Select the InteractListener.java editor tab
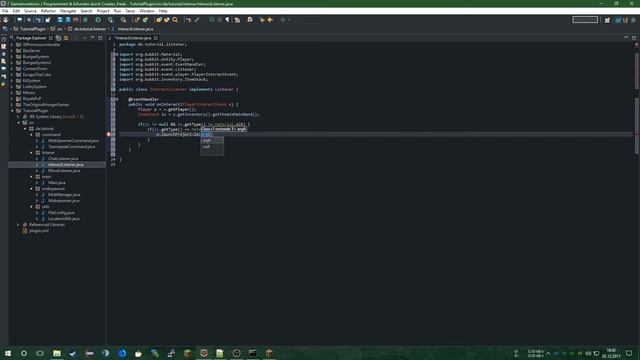Image resolution: width=640 pixels, height=360 pixels. [x=133, y=38]
